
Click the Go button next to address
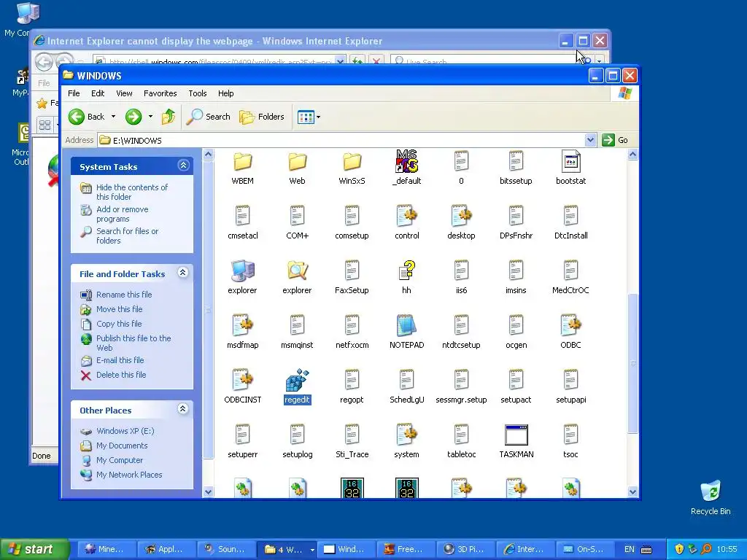tap(615, 140)
